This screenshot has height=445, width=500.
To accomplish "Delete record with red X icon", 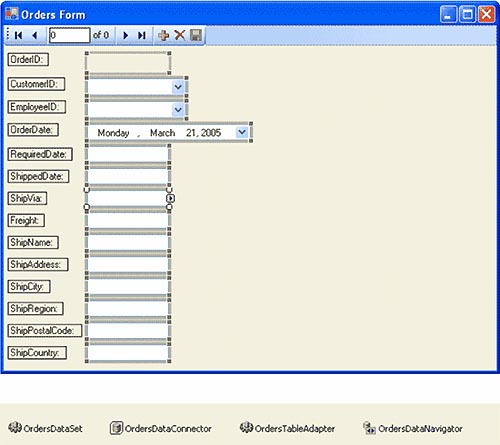I will click(x=180, y=35).
